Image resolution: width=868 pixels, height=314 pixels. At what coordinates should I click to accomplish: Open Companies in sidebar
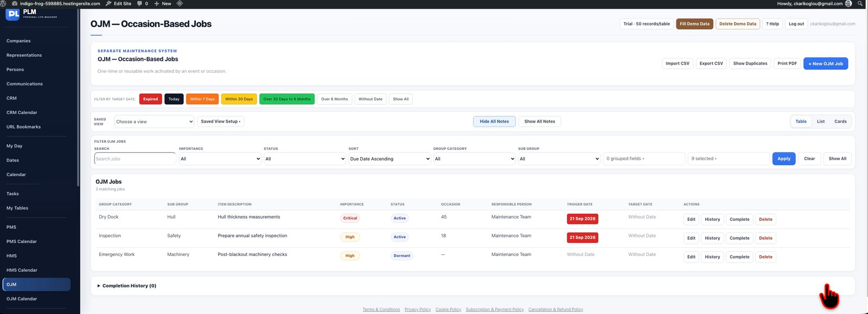pos(18,41)
